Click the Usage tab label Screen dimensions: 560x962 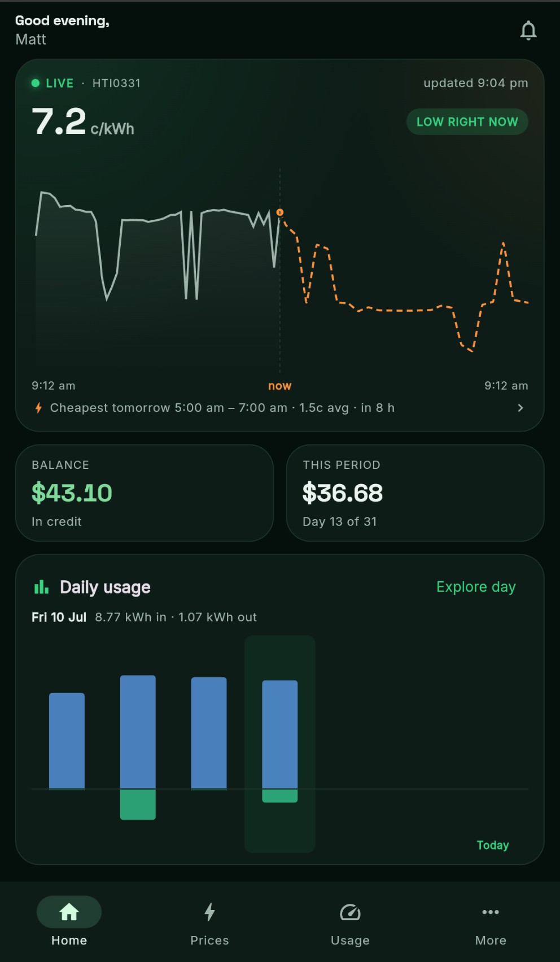pyautogui.click(x=350, y=941)
